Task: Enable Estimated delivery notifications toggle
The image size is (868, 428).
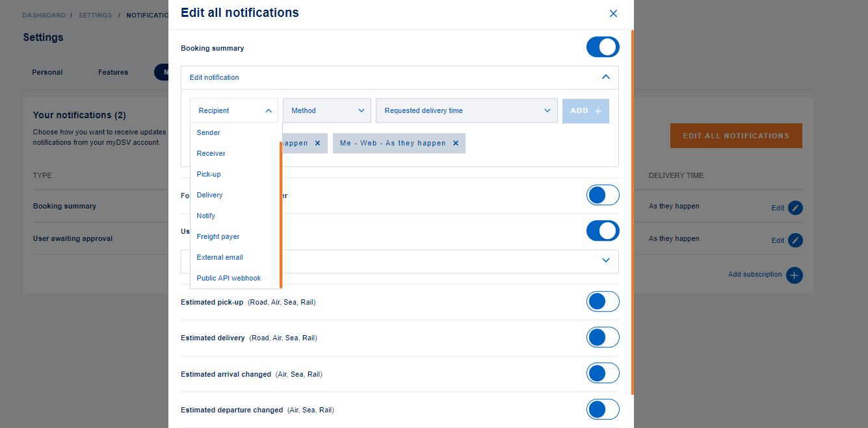Action: tap(602, 338)
